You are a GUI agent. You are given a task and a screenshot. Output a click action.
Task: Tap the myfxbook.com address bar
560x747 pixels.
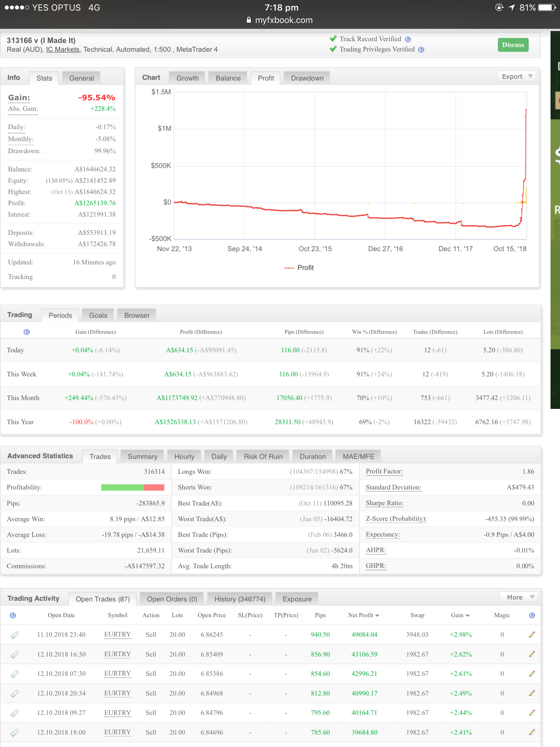280,20
